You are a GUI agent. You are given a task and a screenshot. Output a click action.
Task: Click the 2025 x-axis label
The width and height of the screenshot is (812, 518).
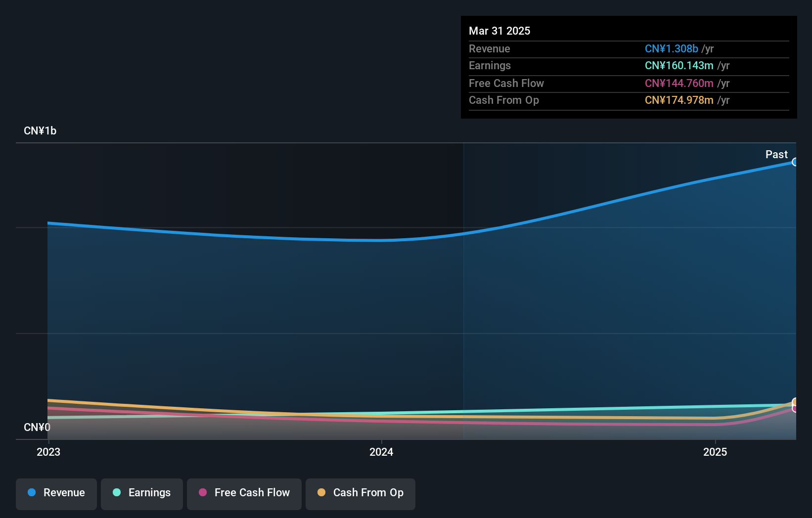(x=715, y=452)
